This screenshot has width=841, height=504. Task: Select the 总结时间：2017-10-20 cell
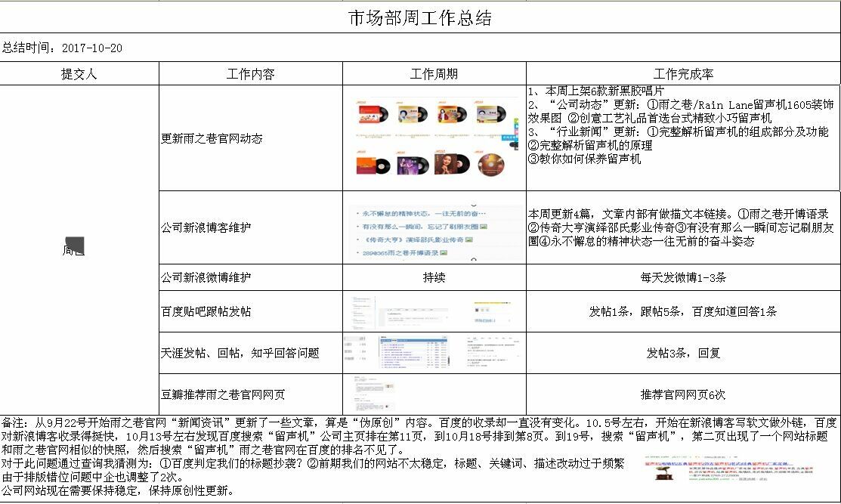coord(420,48)
